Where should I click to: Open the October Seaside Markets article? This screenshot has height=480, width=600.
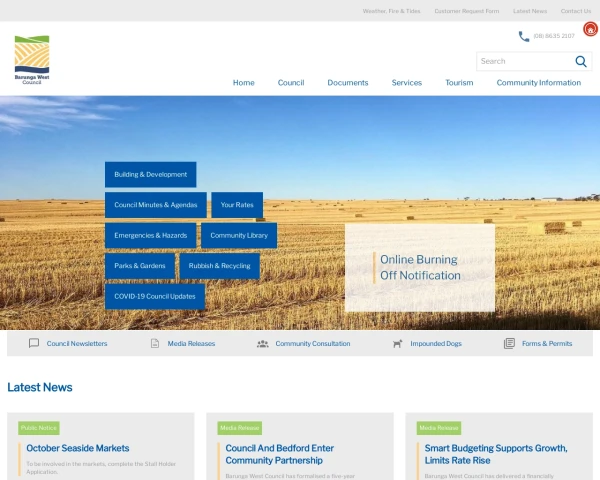point(78,448)
